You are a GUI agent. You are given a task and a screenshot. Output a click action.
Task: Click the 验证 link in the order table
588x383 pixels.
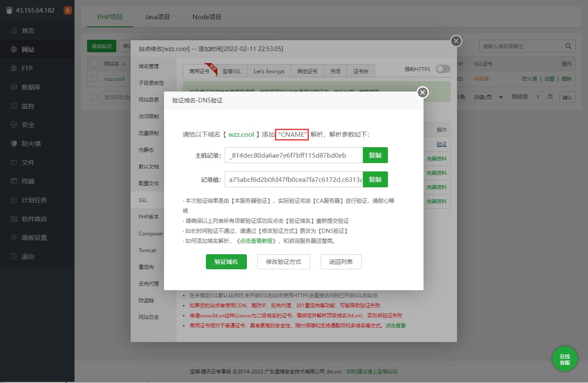(x=442, y=144)
